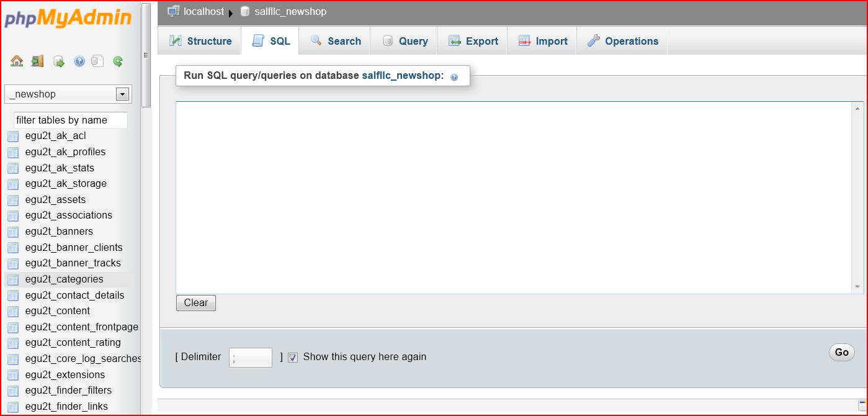Viewport: 868px width, 416px height.
Task: Click SQL textarea scrollbar down arrow
Action: [858, 287]
